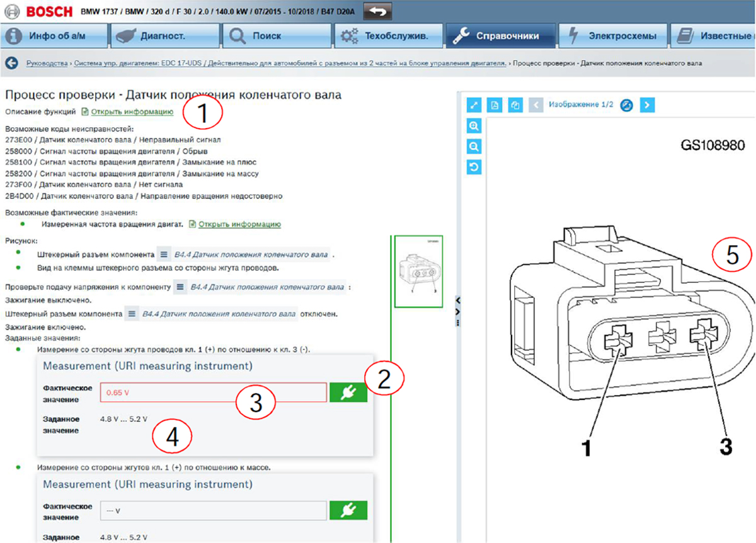Click the empty actual value field showing --- V
This screenshot has width=756, height=543.
click(213, 510)
